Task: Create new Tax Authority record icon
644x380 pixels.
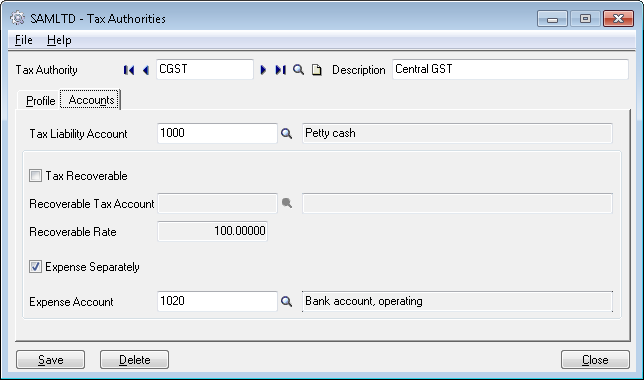Action: (317, 70)
